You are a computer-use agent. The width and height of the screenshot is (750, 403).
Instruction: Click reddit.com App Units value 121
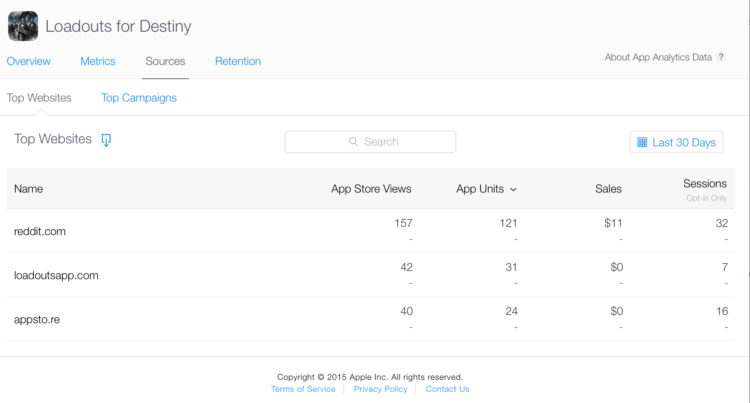coord(508,223)
